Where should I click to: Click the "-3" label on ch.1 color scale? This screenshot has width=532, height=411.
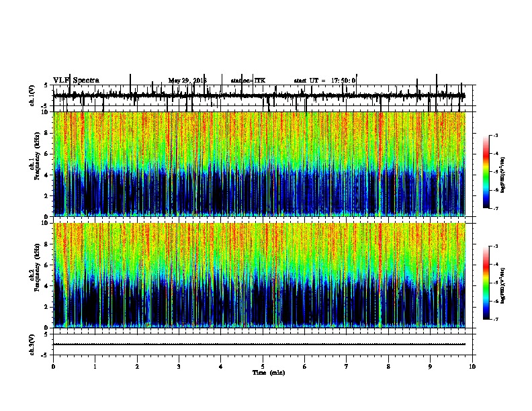click(x=495, y=136)
